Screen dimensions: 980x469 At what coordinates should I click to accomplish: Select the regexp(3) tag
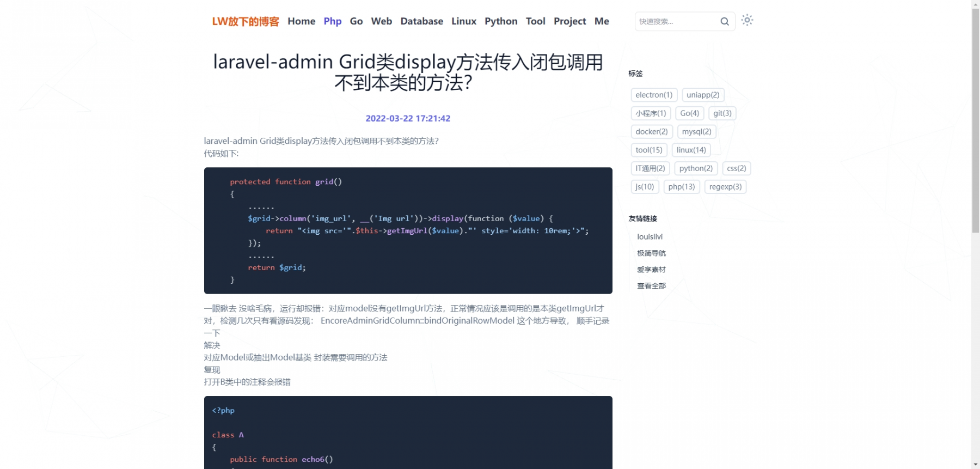(x=725, y=187)
